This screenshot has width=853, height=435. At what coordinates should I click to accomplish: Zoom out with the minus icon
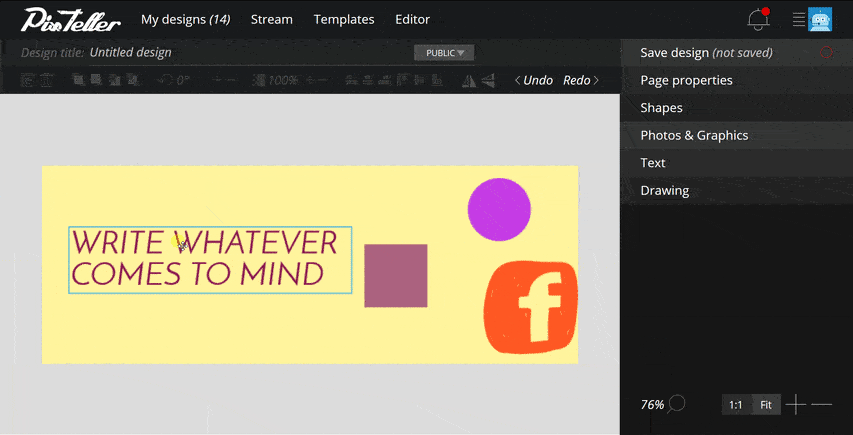821,405
